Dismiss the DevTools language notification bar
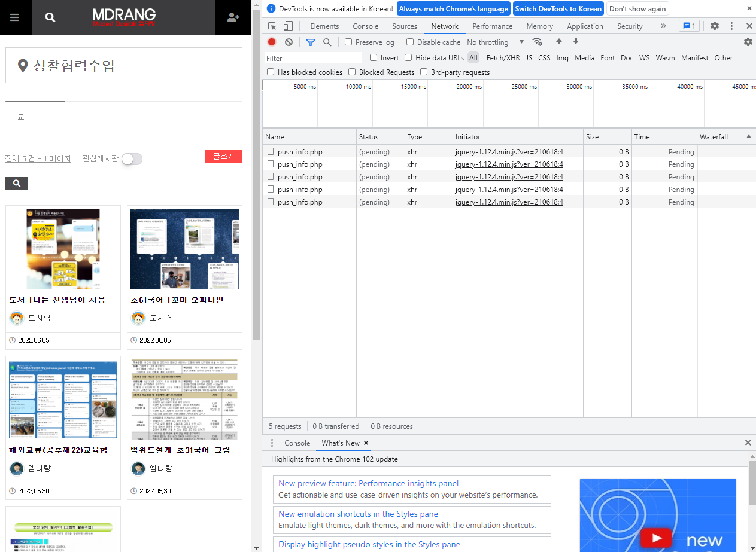 [749, 8]
